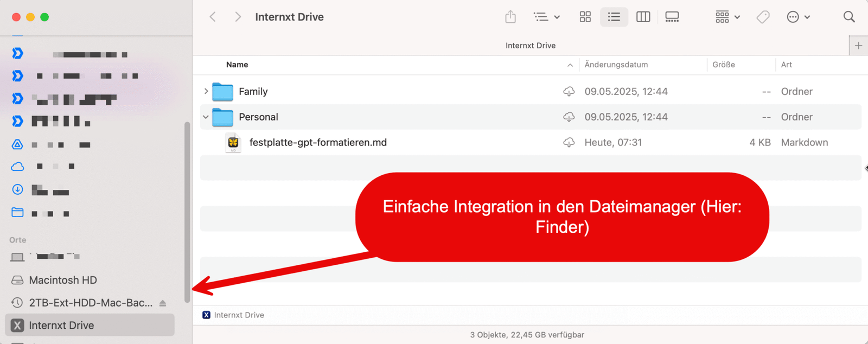This screenshot has width=868, height=344.
Task: Add a new tab with plus
Action: (x=858, y=46)
